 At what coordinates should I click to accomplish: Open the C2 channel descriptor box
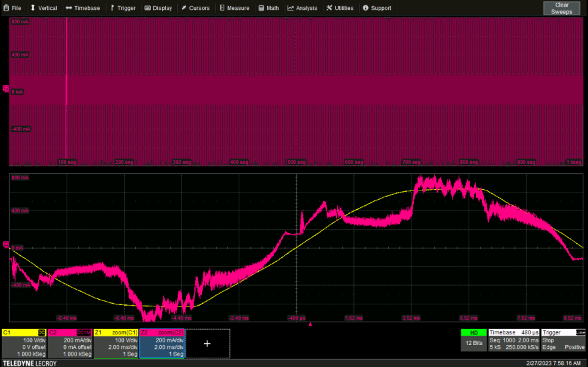[x=70, y=343]
